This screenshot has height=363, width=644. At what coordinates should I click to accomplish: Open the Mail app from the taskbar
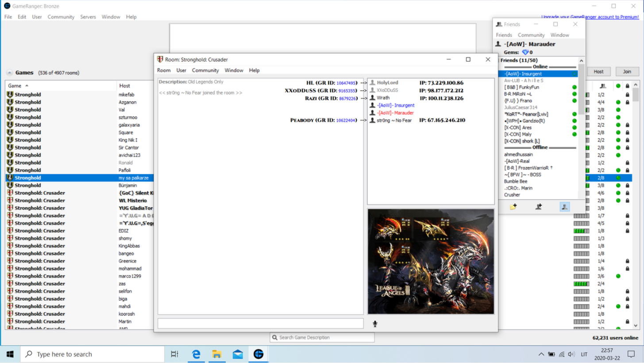click(x=238, y=354)
